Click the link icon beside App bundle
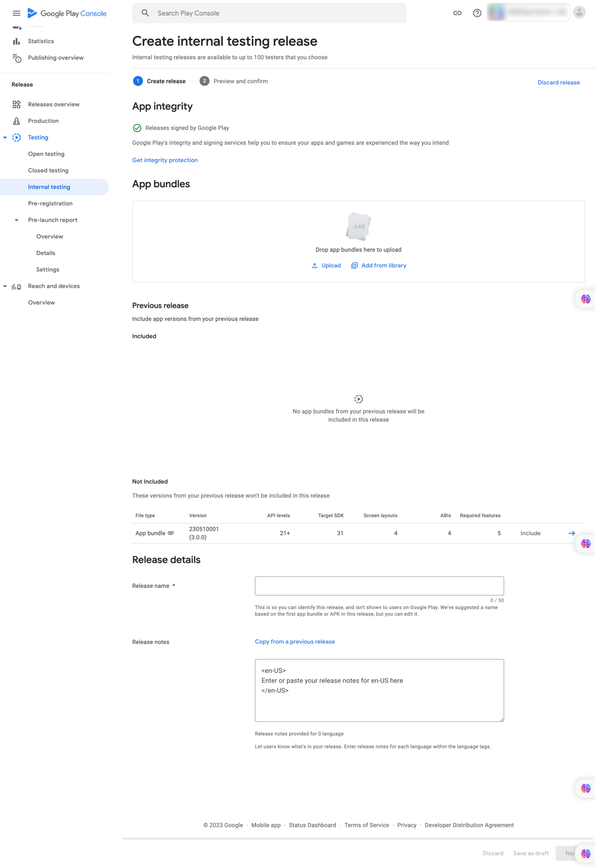 (x=171, y=533)
